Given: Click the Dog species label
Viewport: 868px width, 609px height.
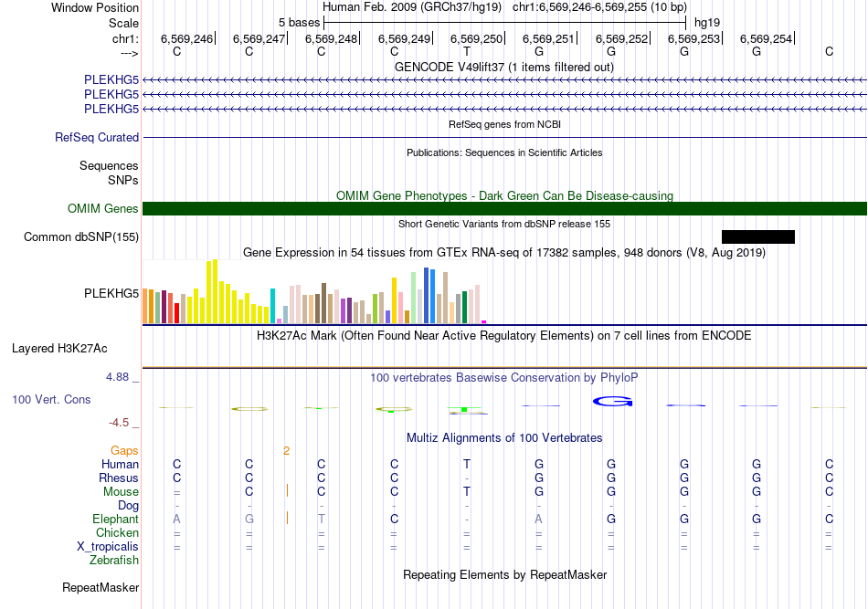Looking at the screenshot, I should tap(129, 505).
